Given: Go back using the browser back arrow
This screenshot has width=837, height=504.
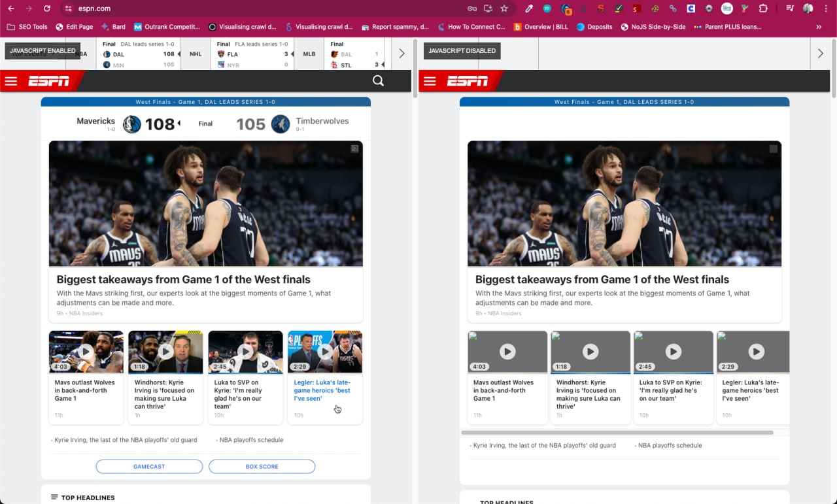Looking at the screenshot, I should click(x=10, y=8).
